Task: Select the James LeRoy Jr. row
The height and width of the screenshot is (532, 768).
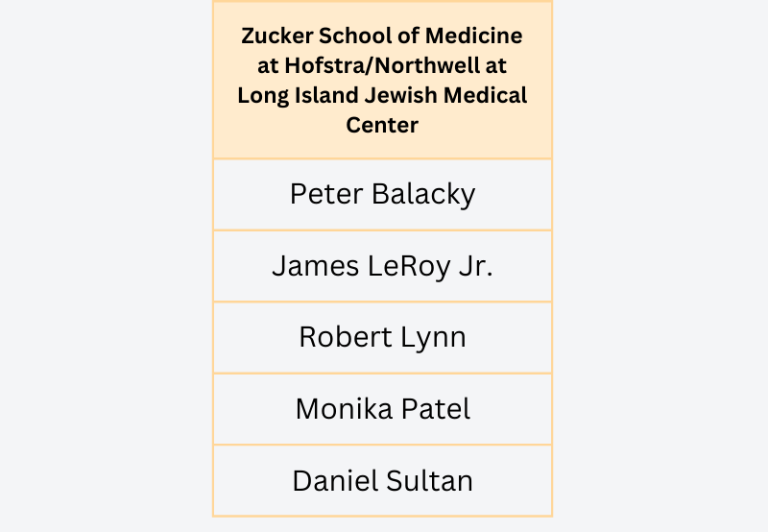Action: pyautogui.click(x=382, y=266)
